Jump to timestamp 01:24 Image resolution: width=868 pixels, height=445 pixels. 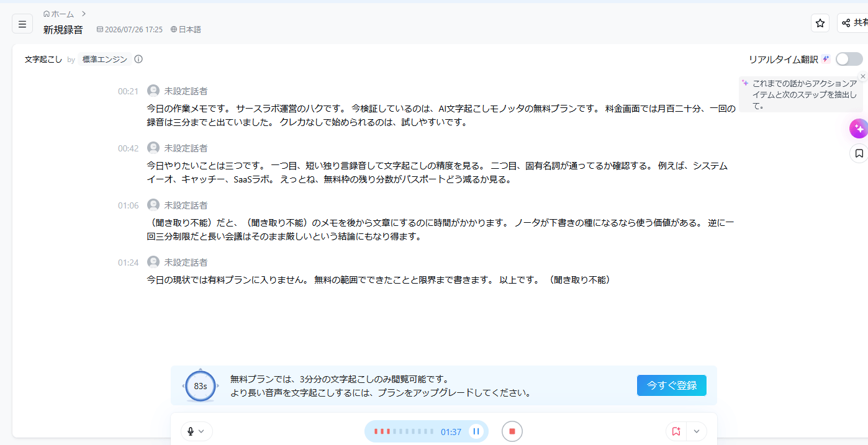point(129,263)
